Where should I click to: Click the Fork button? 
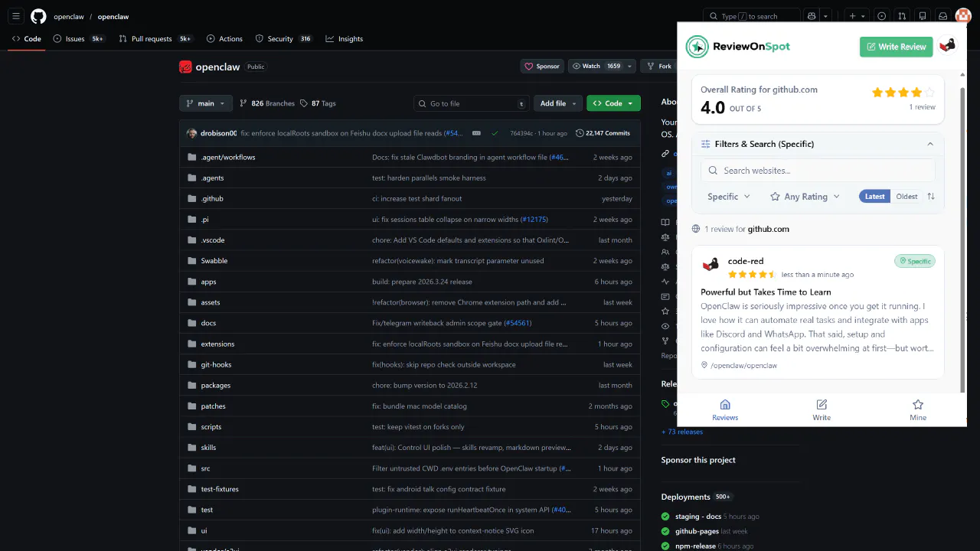tap(660, 67)
